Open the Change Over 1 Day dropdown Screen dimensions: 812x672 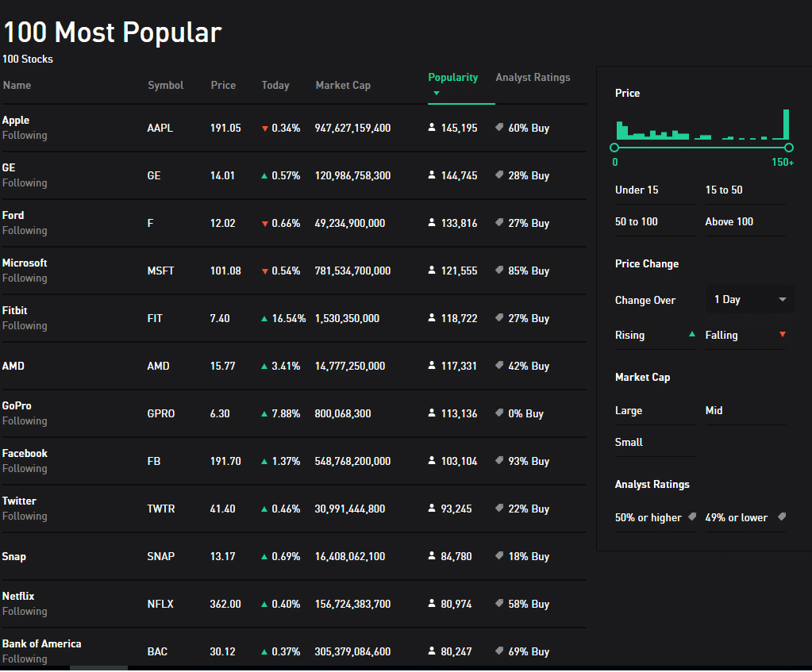click(x=749, y=299)
